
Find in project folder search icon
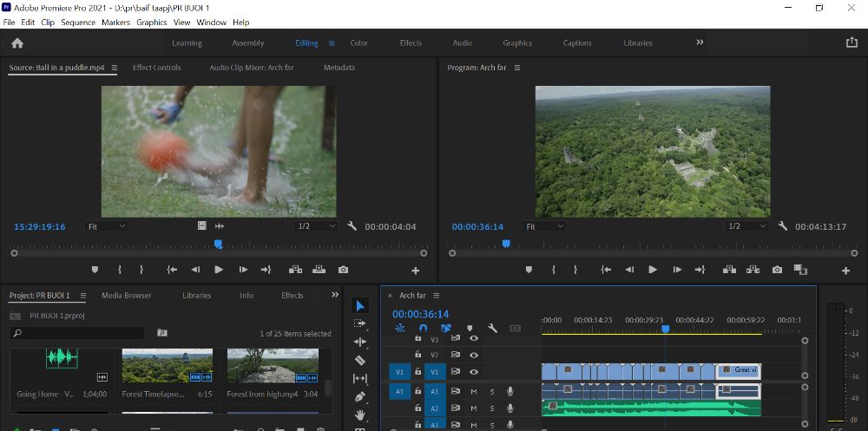tap(161, 333)
